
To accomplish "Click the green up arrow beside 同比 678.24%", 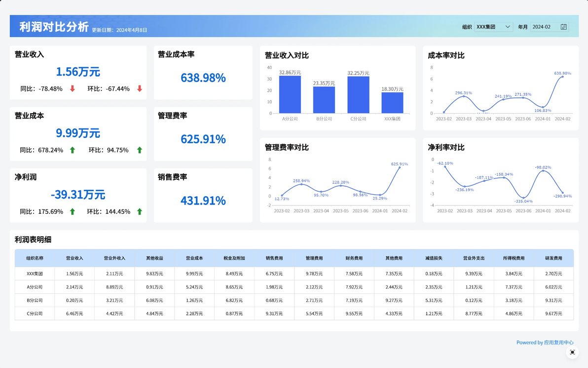I will click(x=73, y=150).
